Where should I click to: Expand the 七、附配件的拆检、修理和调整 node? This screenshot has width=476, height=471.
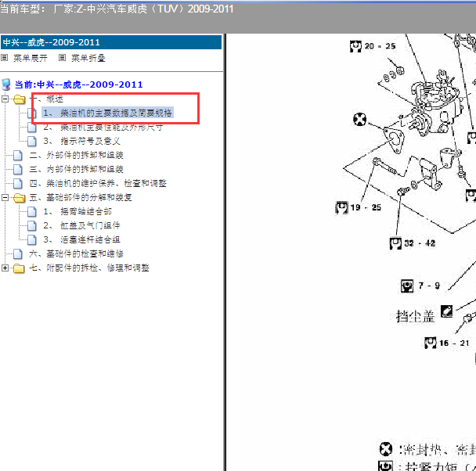[x=5, y=268]
